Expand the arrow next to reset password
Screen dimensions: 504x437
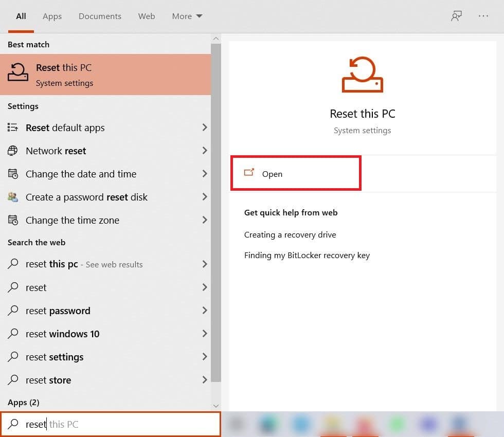[204, 311]
